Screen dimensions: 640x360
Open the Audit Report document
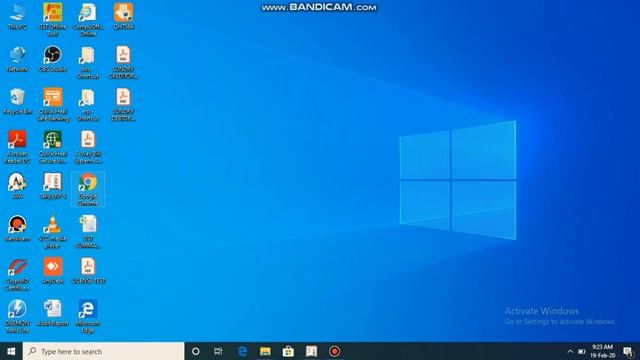click(x=53, y=313)
